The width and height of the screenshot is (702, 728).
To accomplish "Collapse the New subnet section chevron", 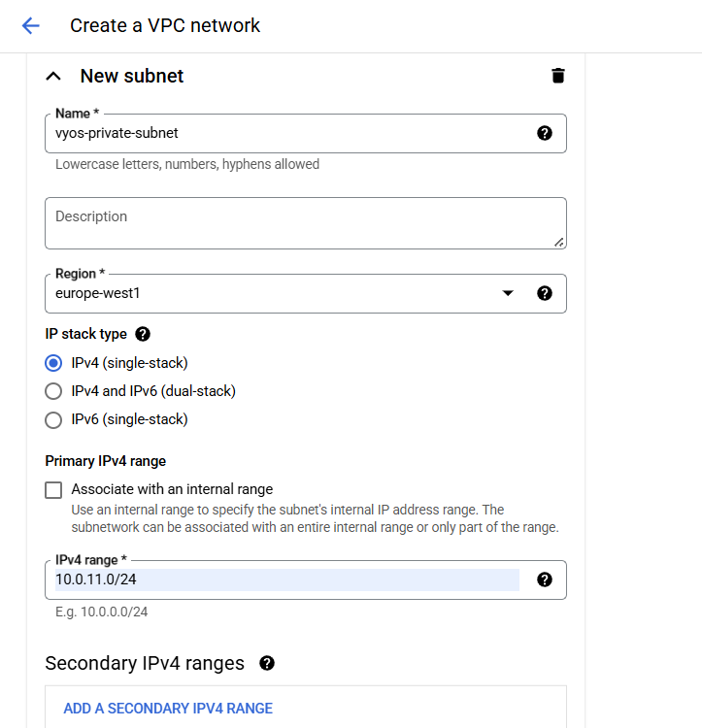I will (53, 76).
